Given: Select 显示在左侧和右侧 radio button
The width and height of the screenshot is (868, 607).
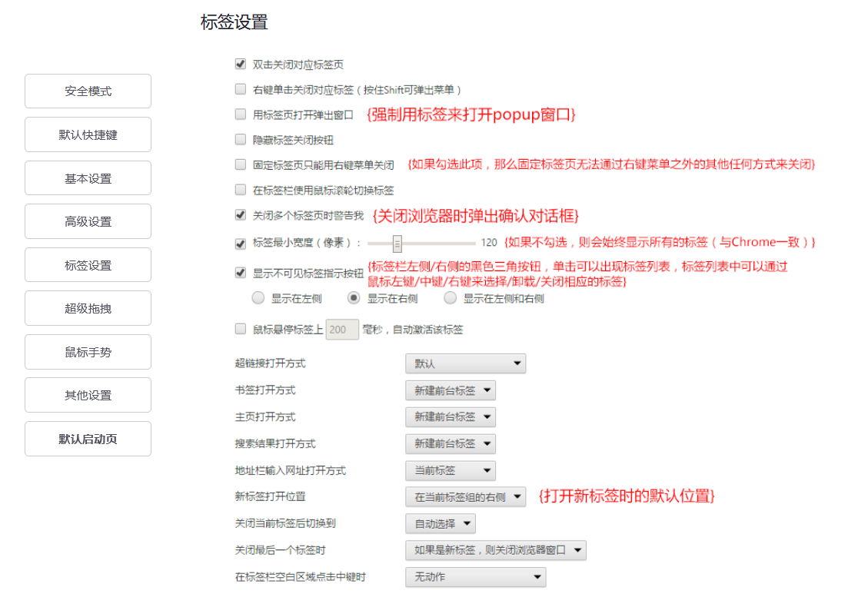Looking at the screenshot, I should click(450, 298).
